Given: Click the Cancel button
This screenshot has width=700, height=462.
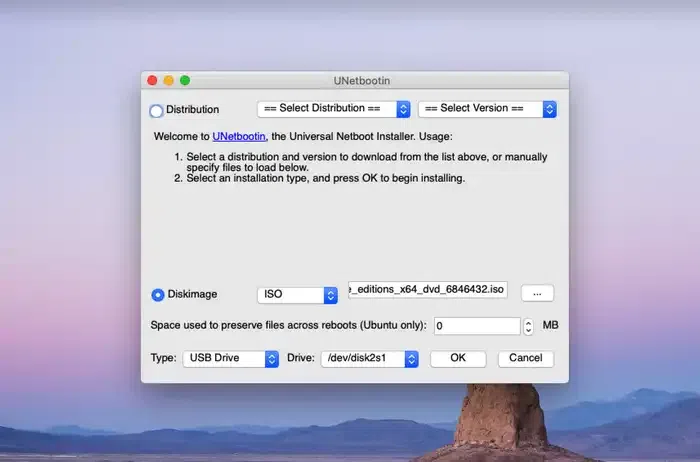Looking at the screenshot, I should pyautogui.click(x=525, y=358).
